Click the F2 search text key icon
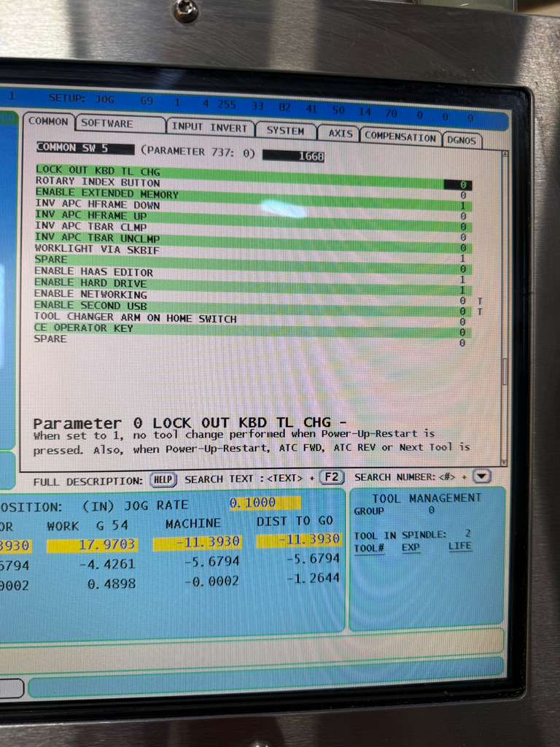Image resolution: width=560 pixels, height=747 pixels. click(x=331, y=479)
